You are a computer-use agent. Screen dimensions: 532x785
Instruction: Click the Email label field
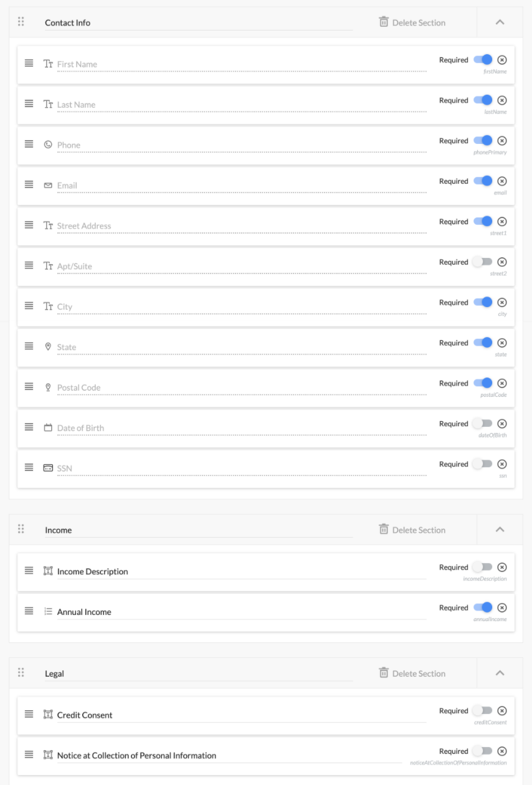[242, 186]
